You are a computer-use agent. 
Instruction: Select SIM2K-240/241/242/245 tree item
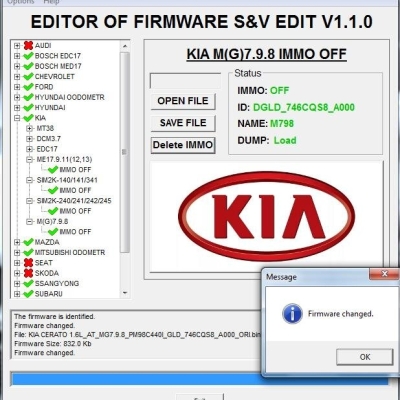coord(74,201)
